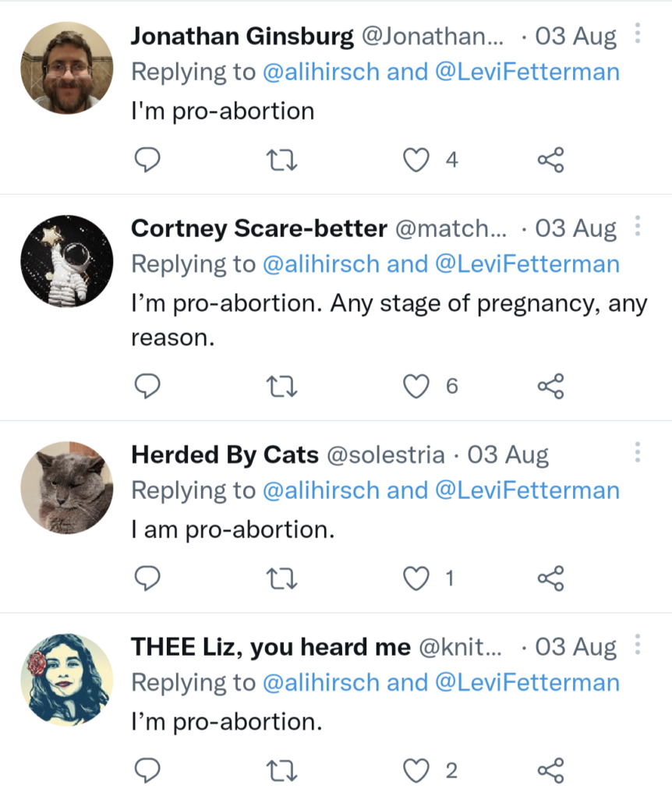Retweet Cortney Scare-better's tweet
672x803 pixels.
coord(282,386)
